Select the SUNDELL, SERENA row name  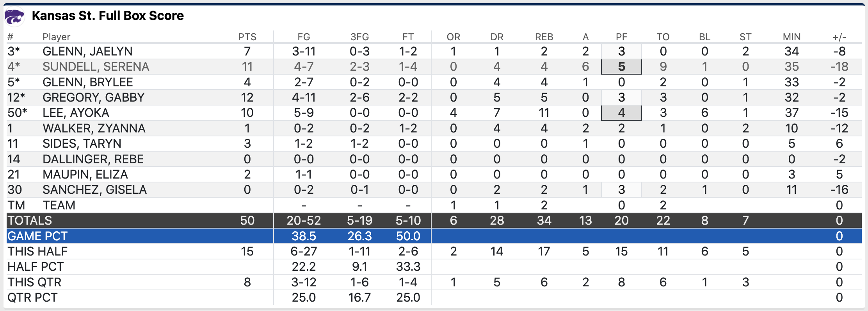(96, 66)
